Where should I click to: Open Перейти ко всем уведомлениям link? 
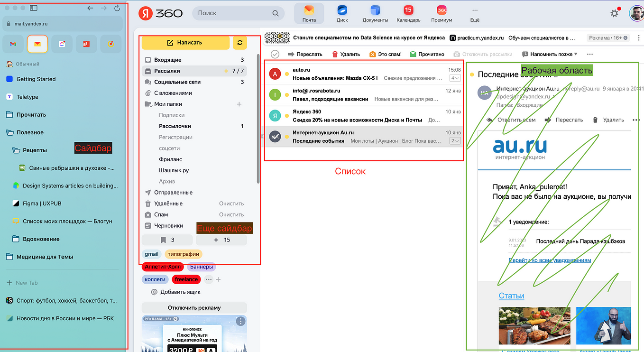(x=550, y=260)
